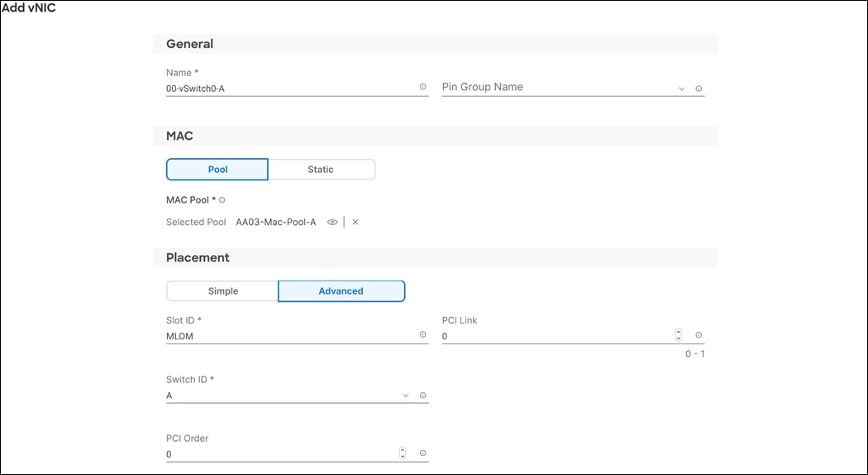This screenshot has width=868, height=475.
Task: Adjust PCI Order value with stepper arrows
Action: click(403, 453)
